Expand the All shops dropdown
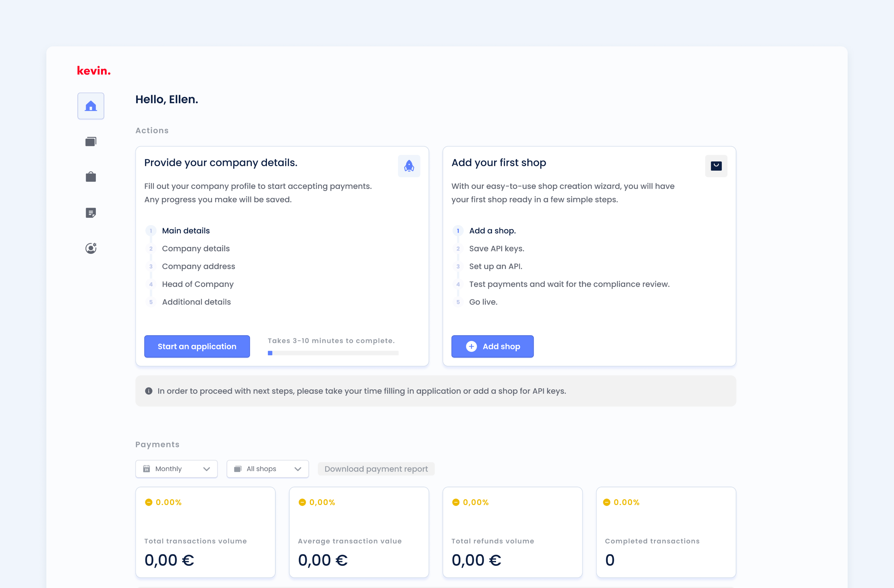894x588 pixels. [267, 469]
